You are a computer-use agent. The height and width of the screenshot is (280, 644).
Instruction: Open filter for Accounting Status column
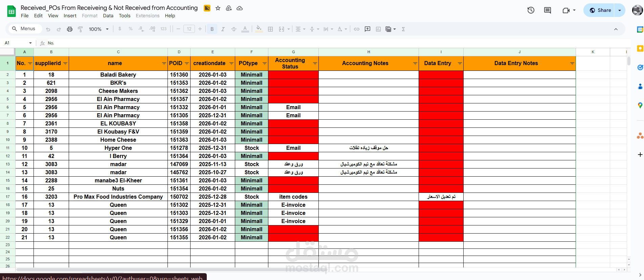[315, 63]
